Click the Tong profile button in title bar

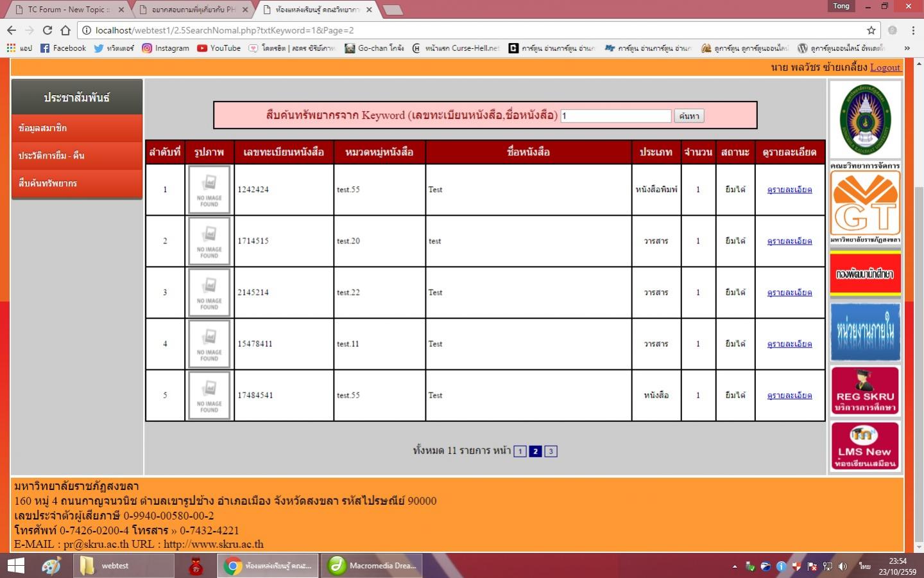point(841,6)
